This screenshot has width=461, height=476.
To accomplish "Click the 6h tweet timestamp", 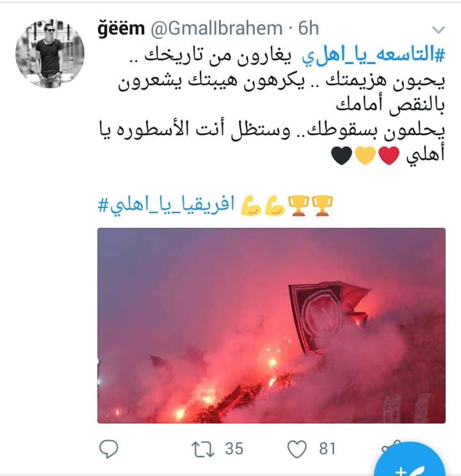I will [x=308, y=28].
